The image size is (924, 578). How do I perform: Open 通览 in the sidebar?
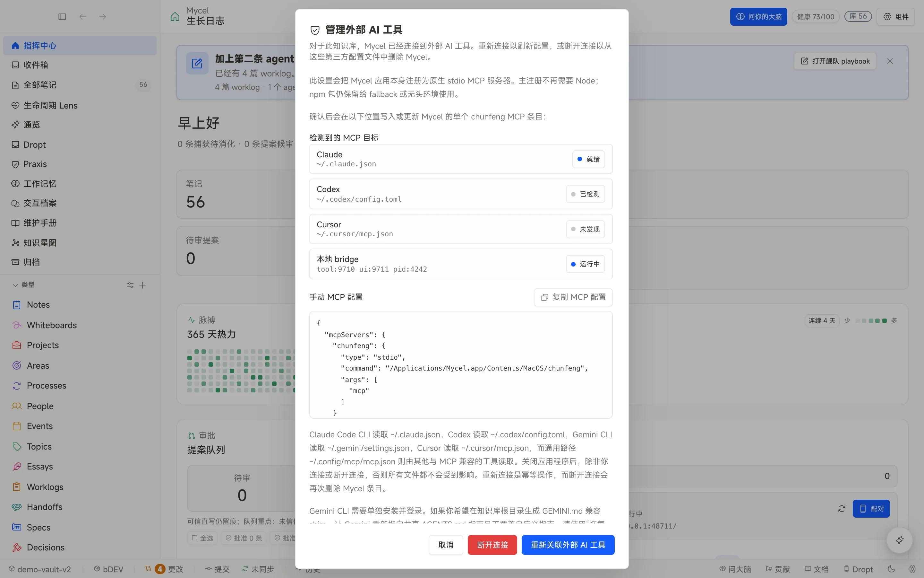[80, 125]
